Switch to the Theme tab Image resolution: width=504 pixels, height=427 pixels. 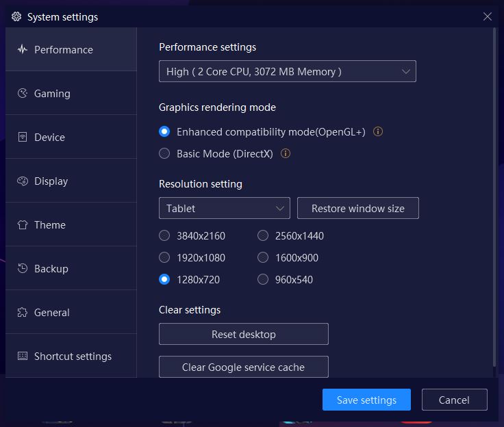71,225
